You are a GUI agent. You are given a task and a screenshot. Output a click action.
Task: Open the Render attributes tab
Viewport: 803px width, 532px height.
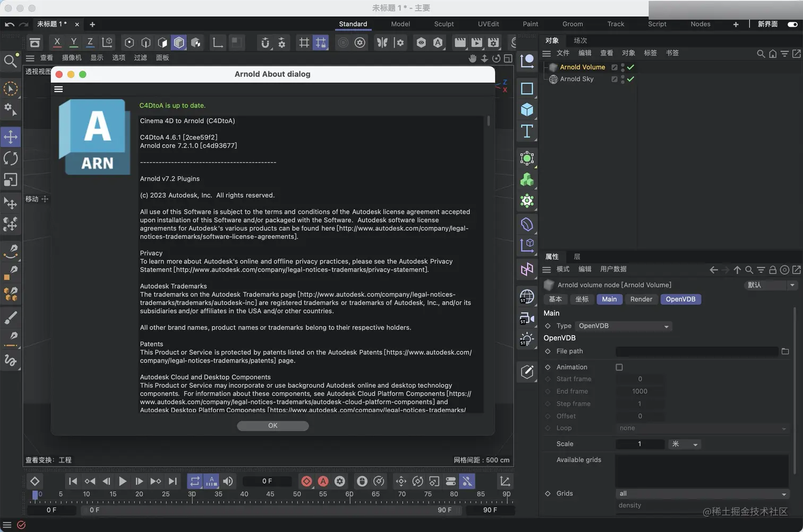tap(641, 299)
